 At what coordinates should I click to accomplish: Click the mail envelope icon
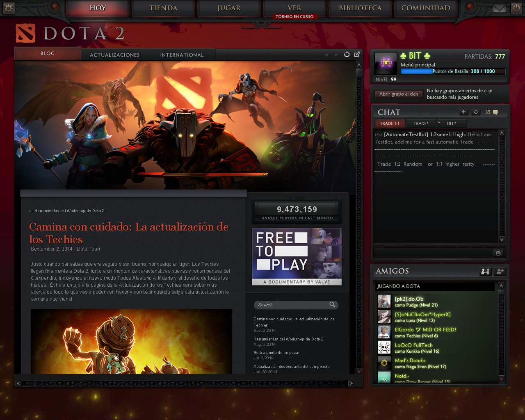(x=499, y=8)
